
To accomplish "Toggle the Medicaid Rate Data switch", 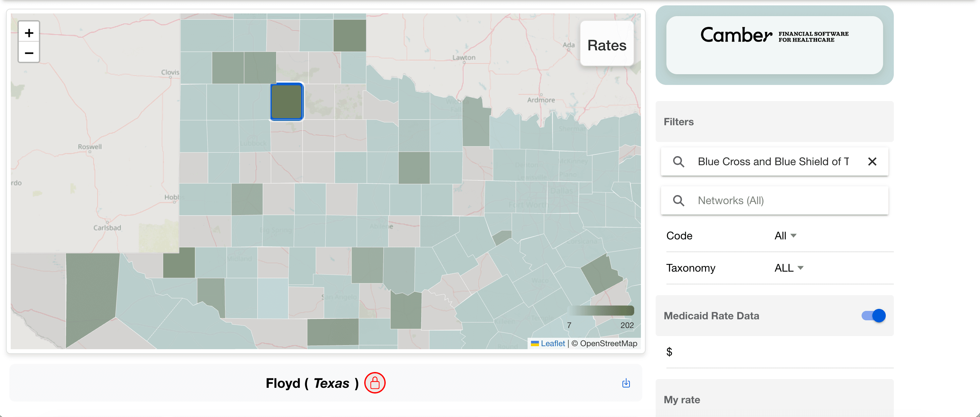I will click(x=873, y=315).
